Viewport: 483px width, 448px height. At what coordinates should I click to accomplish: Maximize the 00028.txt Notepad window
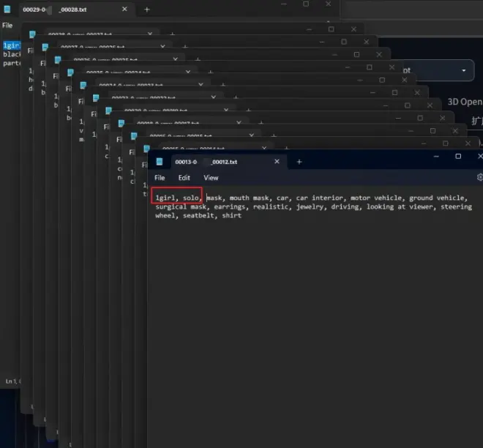tap(306, 4)
